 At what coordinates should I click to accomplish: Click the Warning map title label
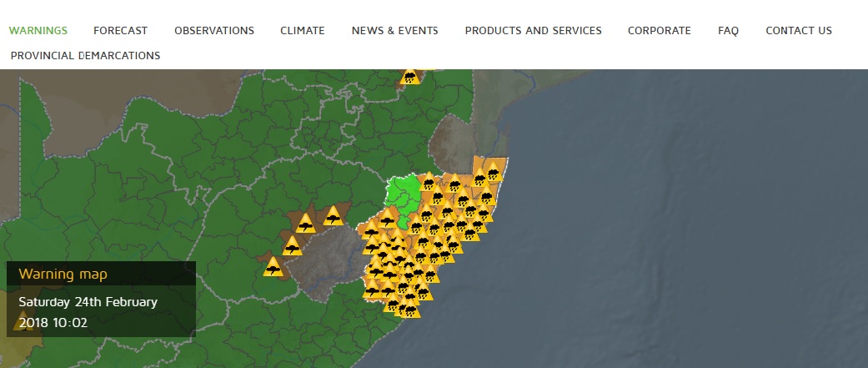[63, 274]
